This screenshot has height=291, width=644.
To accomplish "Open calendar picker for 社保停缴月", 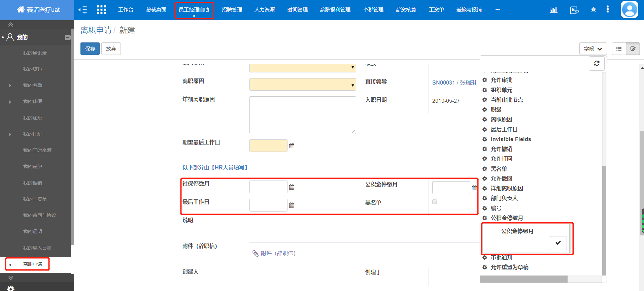I will tap(292, 187).
